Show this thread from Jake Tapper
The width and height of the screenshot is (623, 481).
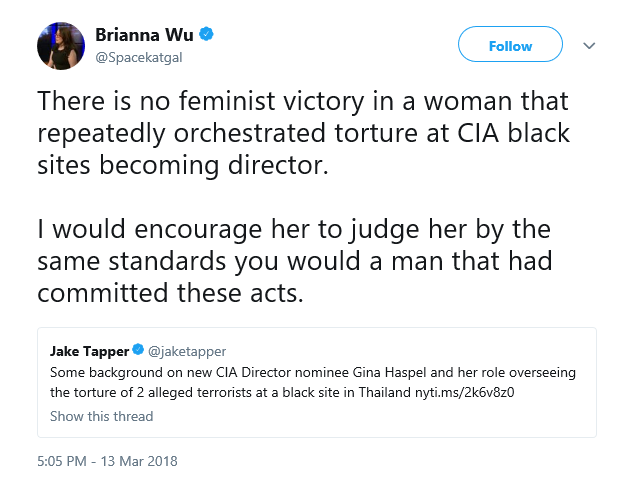101,416
